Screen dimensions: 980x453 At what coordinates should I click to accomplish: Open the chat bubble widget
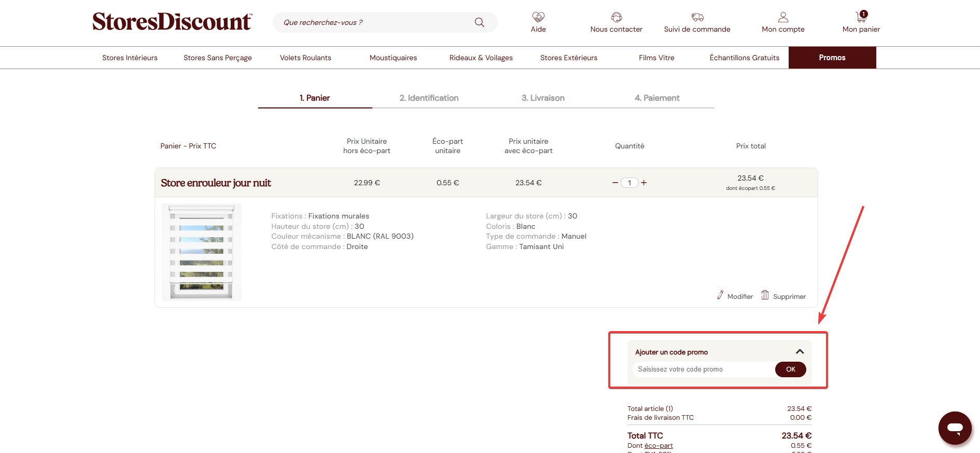[955, 428]
